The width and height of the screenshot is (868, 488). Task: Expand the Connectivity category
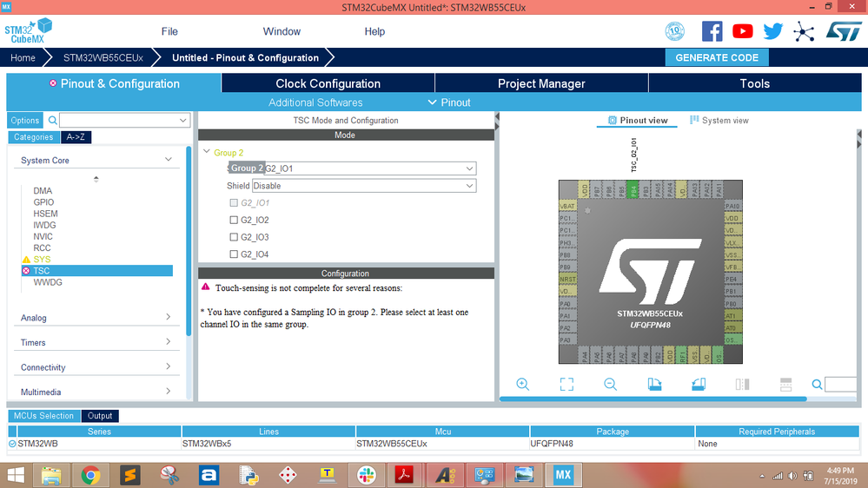[x=169, y=366]
